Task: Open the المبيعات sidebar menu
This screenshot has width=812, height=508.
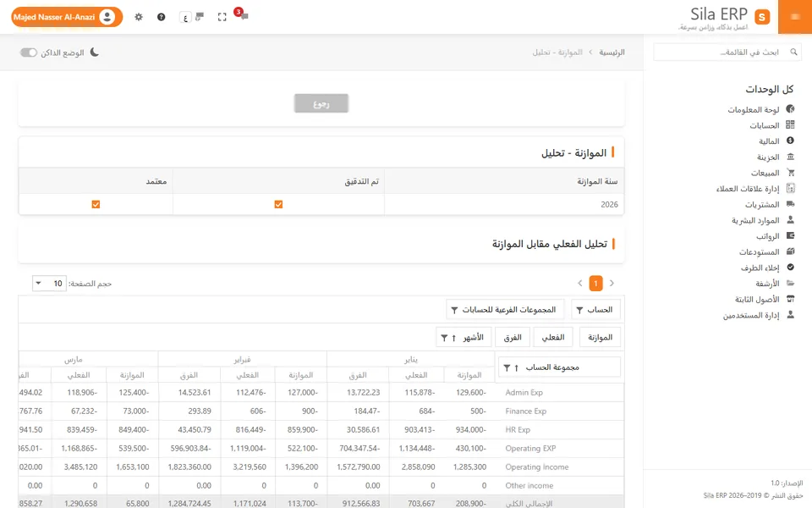Action: (x=765, y=173)
